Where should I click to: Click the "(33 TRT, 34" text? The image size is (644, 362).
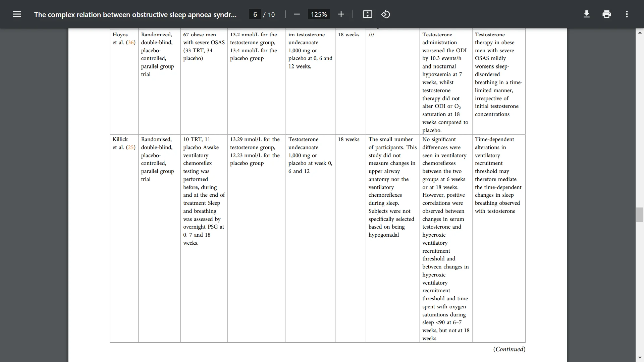(x=198, y=51)
